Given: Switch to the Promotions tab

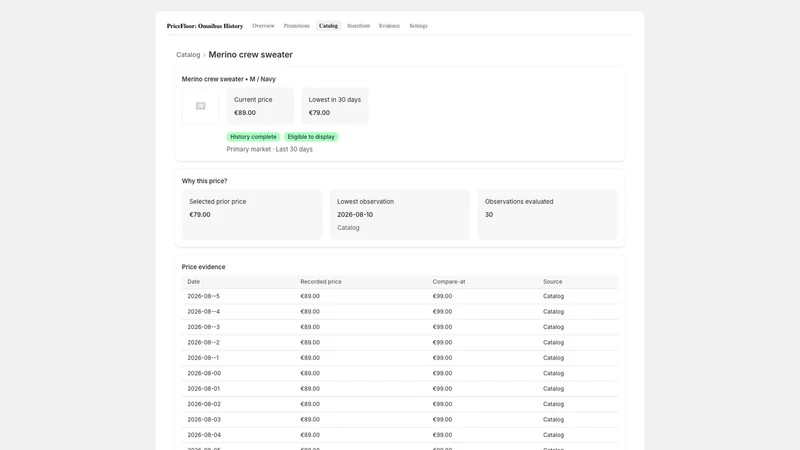Looking at the screenshot, I should [x=296, y=26].
